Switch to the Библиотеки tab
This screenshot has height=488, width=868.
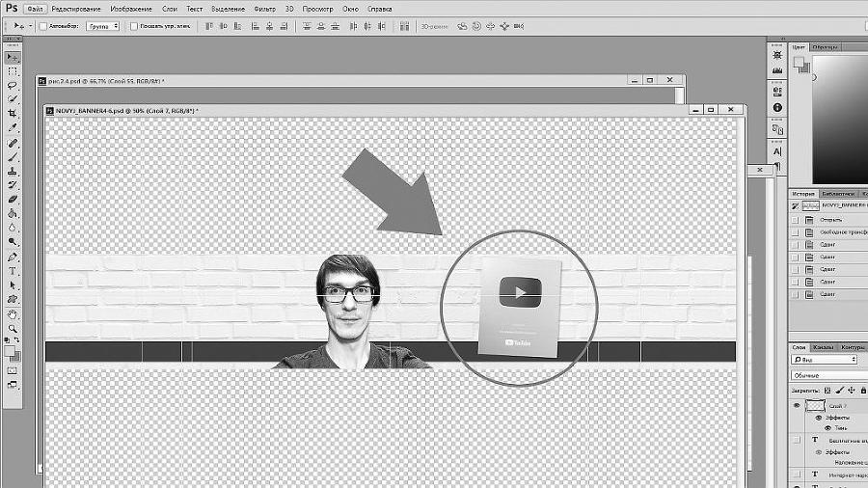(837, 194)
